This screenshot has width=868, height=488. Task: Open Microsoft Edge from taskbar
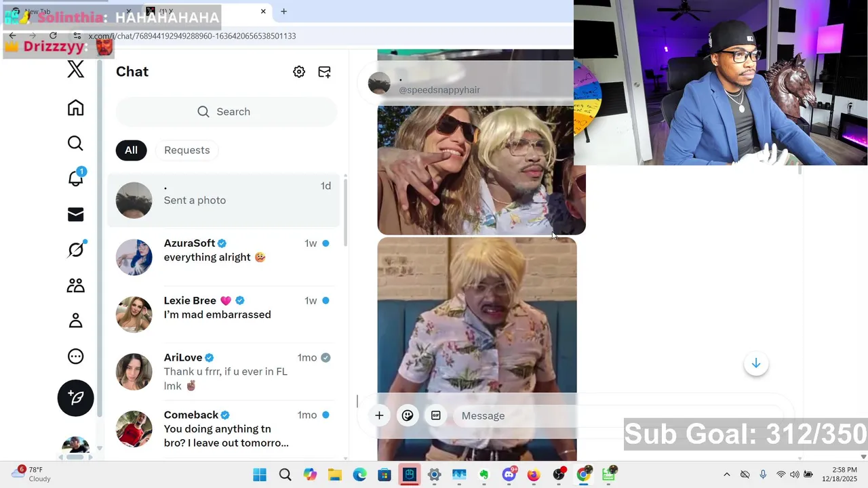pos(359,474)
